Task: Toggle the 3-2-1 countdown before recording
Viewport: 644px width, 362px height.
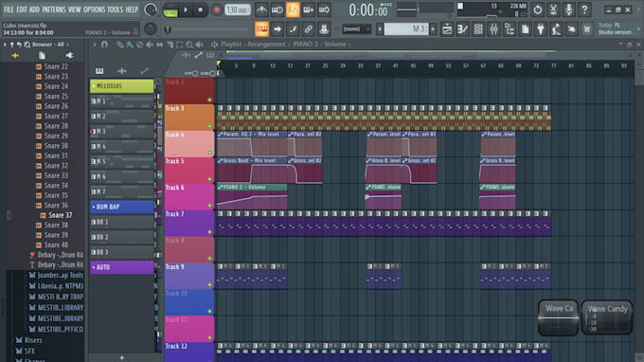Action: (293, 9)
